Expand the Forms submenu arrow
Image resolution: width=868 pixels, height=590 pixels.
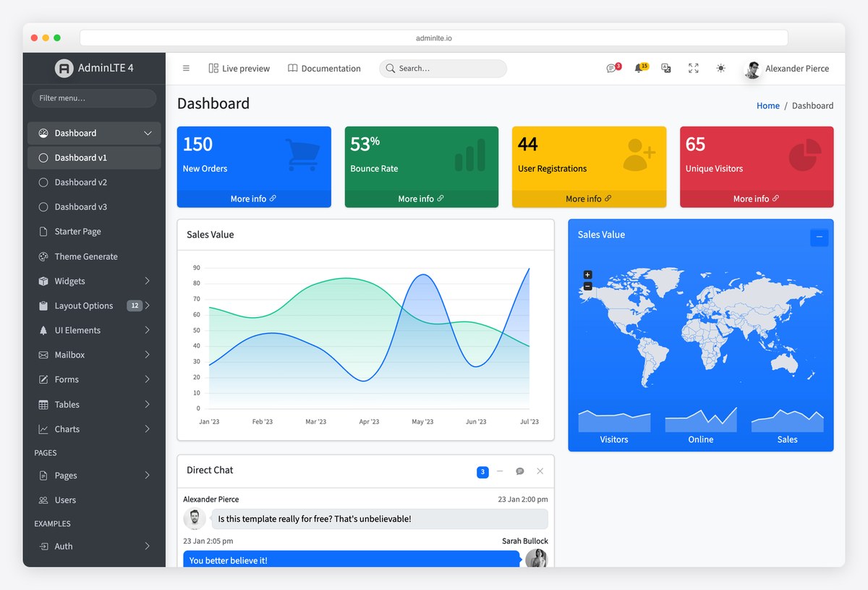(148, 379)
